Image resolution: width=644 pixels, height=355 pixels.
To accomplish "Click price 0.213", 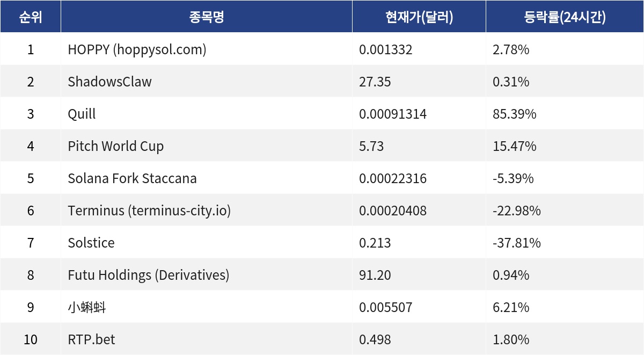I will click(x=375, y=243).
